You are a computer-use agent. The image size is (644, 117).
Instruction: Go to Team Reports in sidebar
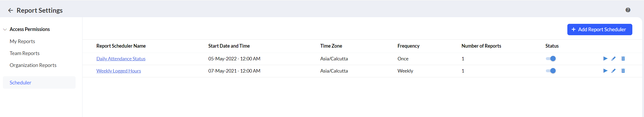(x=24, y=53)
